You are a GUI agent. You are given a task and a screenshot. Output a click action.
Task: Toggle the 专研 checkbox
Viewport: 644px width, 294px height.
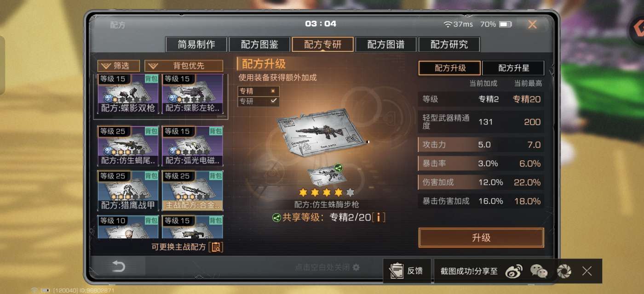tap(273, 101)
